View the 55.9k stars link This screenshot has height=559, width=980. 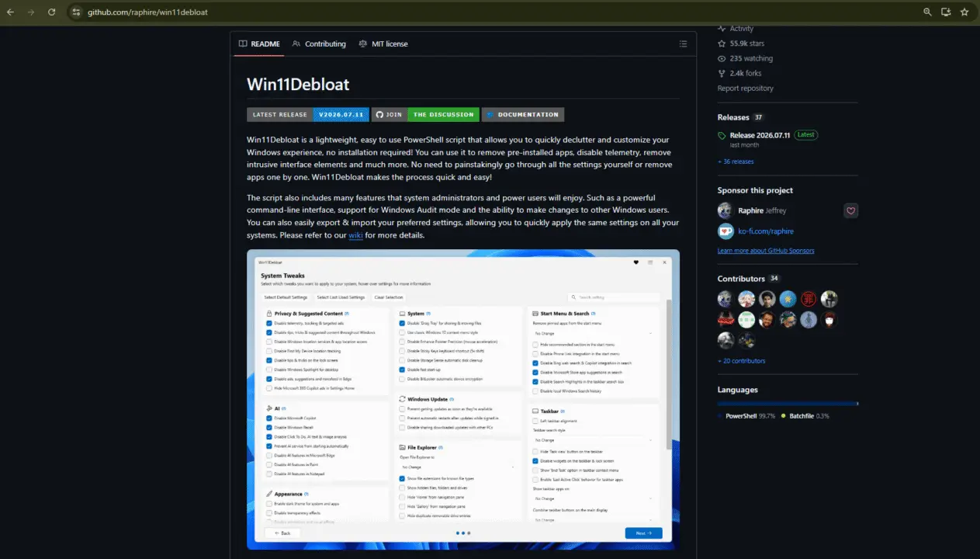coord(741,43)
